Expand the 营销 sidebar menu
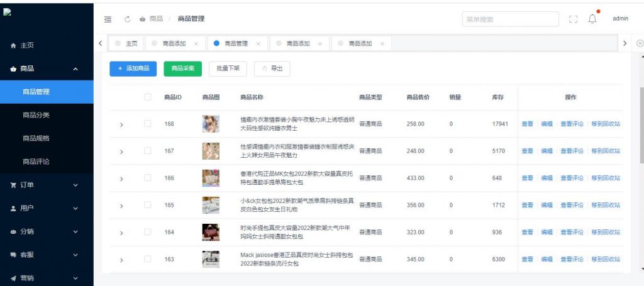 point(47,278)
